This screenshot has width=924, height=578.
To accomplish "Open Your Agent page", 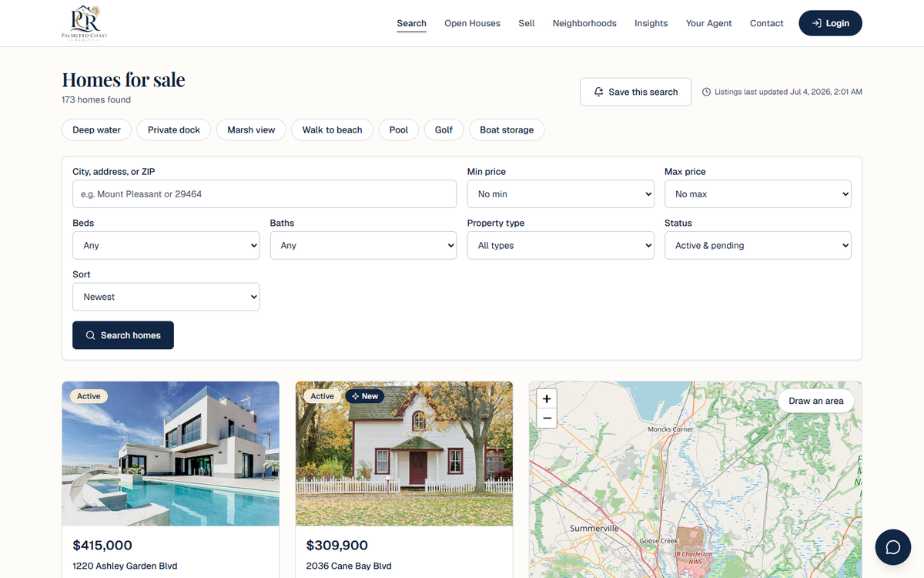I will [x=709, y=23].
